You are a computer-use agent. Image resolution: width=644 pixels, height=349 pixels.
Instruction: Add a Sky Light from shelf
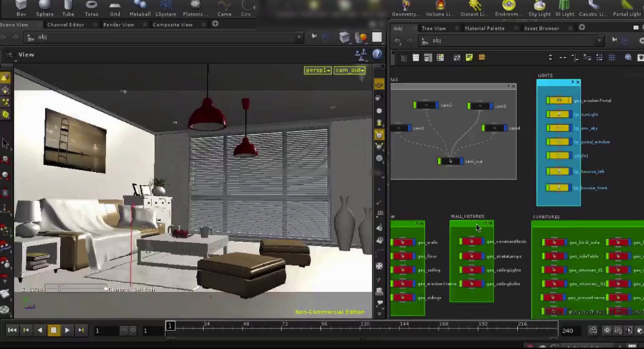point(539,8)
